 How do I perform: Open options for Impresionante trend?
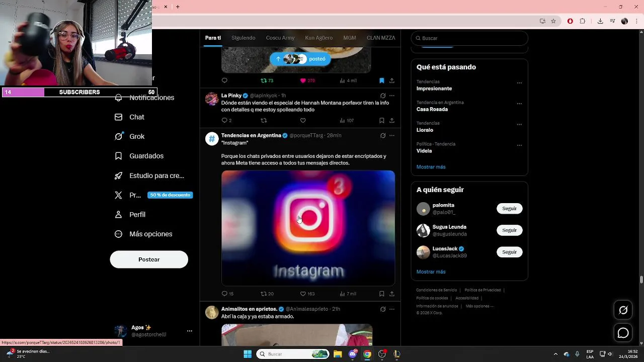519,83
